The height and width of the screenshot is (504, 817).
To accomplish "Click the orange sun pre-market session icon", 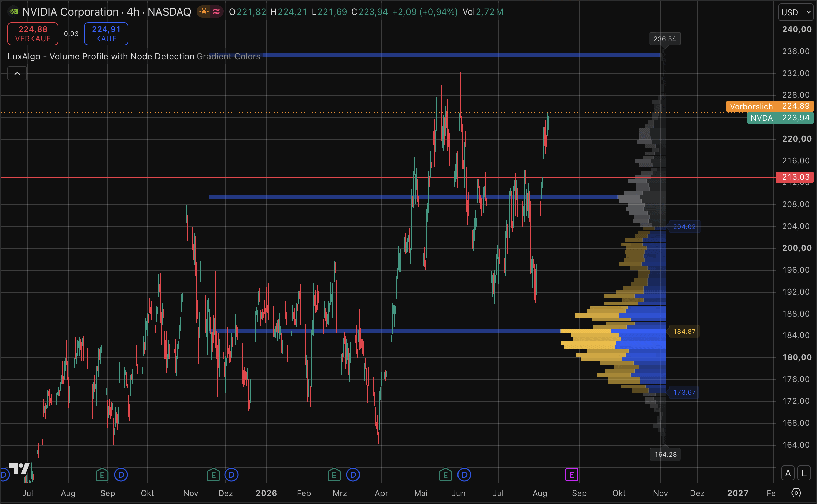I will pos(204,12).
